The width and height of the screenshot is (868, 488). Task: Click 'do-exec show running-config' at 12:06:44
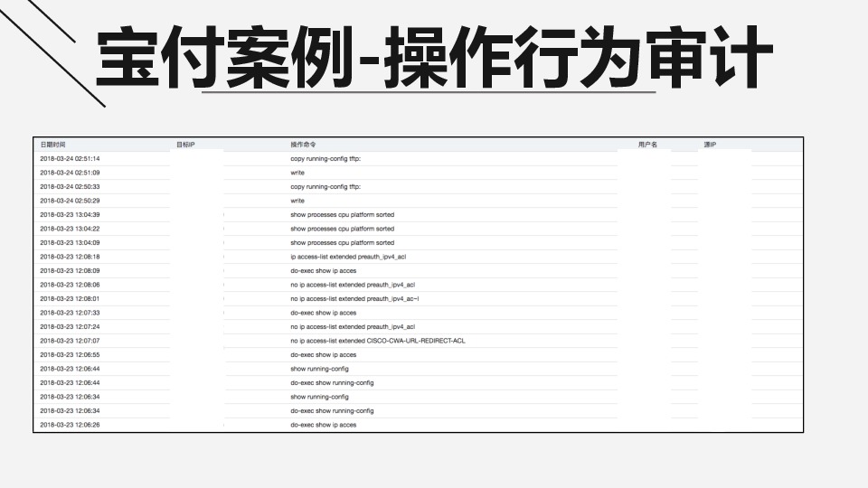(332, 383)
